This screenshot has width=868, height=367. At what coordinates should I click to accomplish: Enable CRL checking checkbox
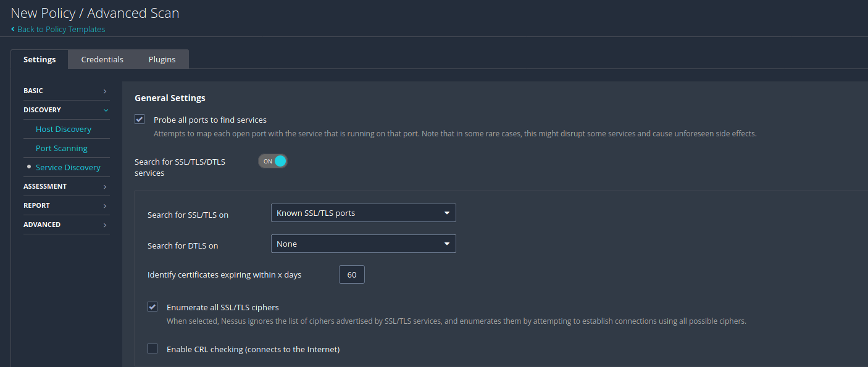pyautogui.click(x=152, y=349)
